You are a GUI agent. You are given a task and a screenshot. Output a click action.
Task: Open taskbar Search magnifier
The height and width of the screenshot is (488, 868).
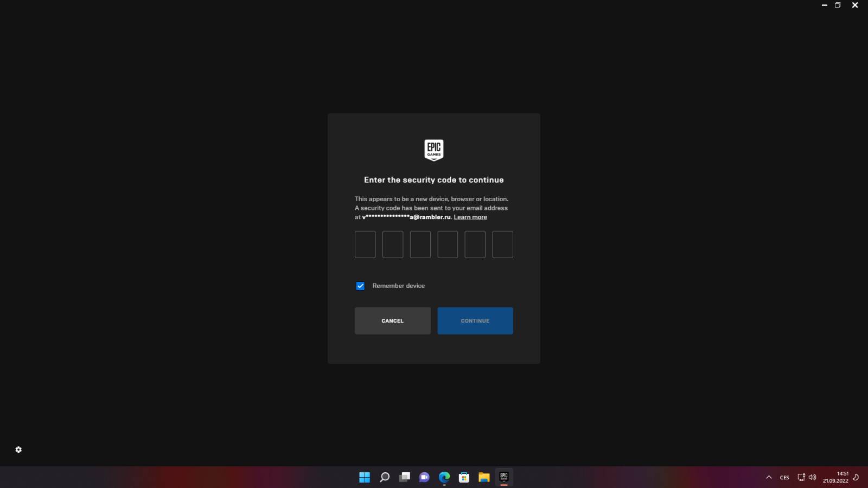pyautogui.click(x=385, y=477)
